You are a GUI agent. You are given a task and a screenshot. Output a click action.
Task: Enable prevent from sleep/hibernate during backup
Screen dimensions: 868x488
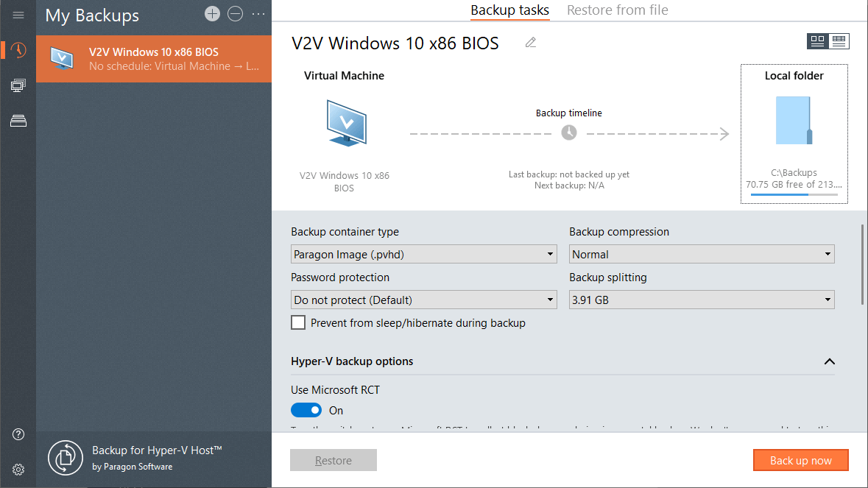[x=297, y=322]
